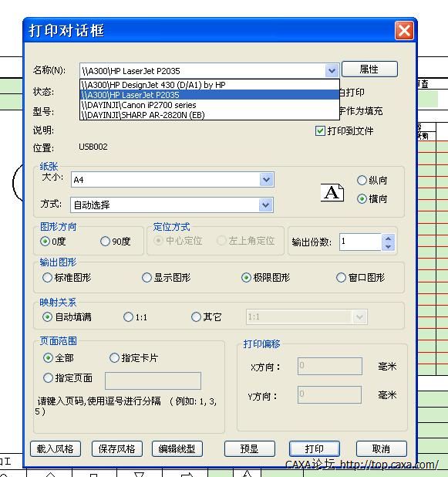Select 90度 graphic direction
This screenshot has height=477, width=448.
pyautogui.click(x=105, y=242)
